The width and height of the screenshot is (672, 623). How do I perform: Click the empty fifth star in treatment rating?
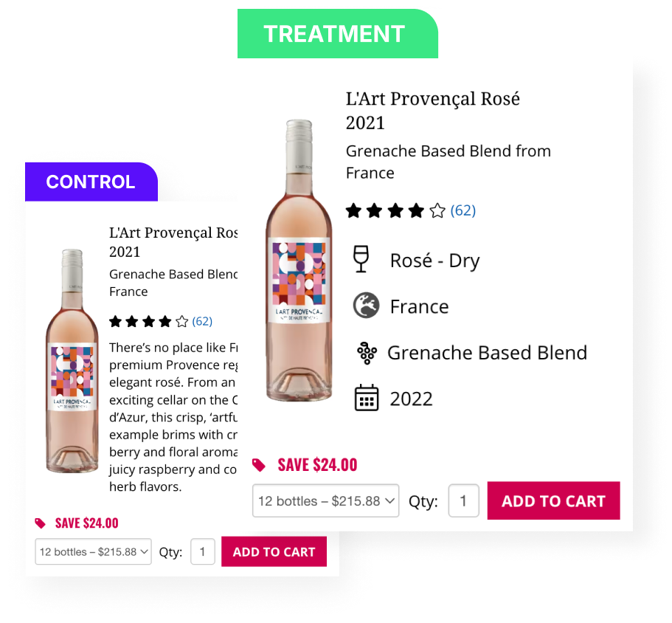click(437, 211)
